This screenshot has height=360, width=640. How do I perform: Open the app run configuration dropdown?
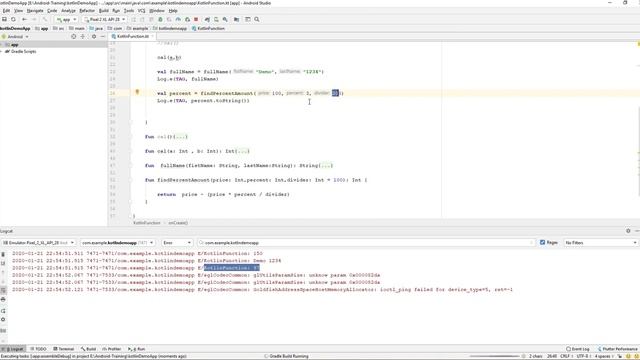tap(67, 19)
